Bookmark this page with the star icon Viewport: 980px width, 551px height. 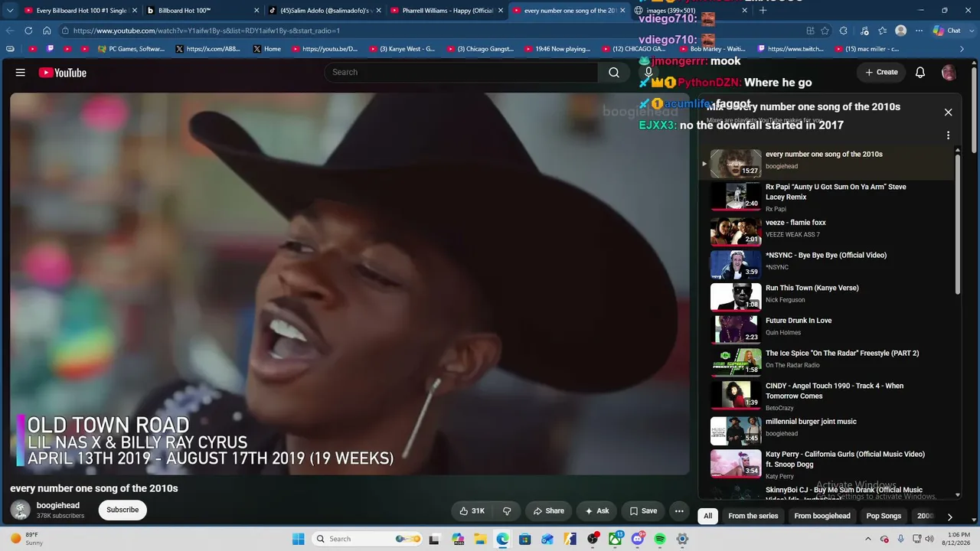tap(825, 31)
